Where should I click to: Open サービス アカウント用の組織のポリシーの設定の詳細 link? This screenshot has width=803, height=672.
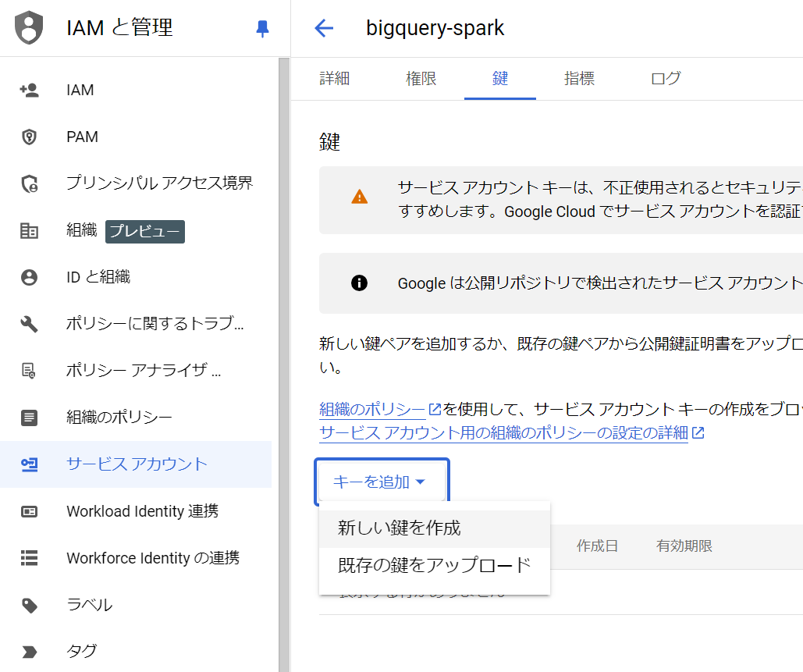(x=503, y=433)
